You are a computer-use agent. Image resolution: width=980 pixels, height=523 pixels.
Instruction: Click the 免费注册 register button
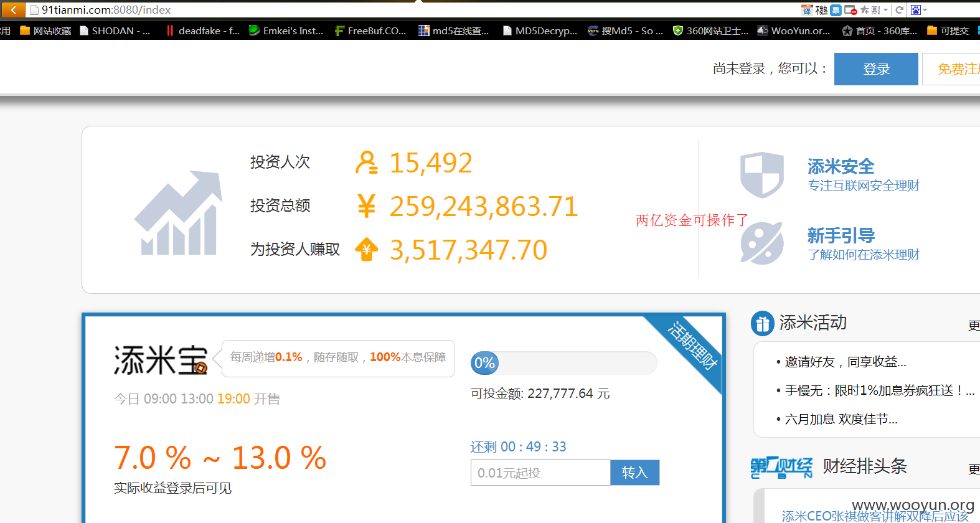(x=951, y=69)
